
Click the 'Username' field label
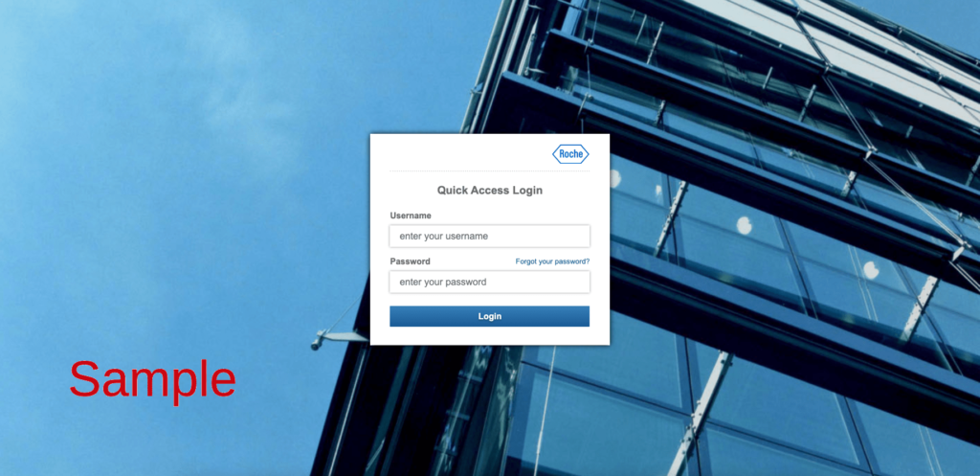point(411,215)
